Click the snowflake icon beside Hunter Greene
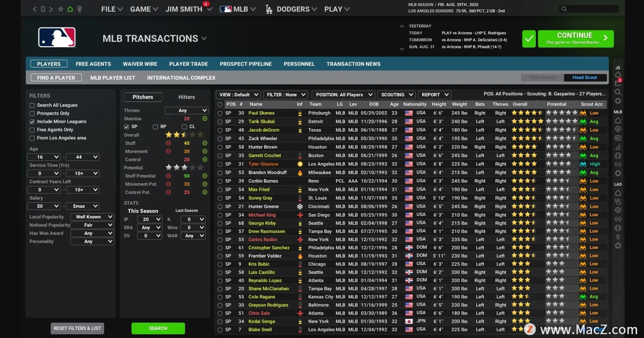 (x=300, y=206)
